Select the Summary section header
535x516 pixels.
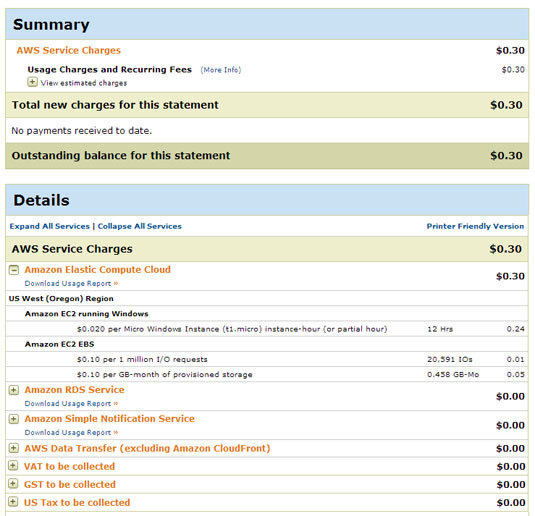coord(267,24)
